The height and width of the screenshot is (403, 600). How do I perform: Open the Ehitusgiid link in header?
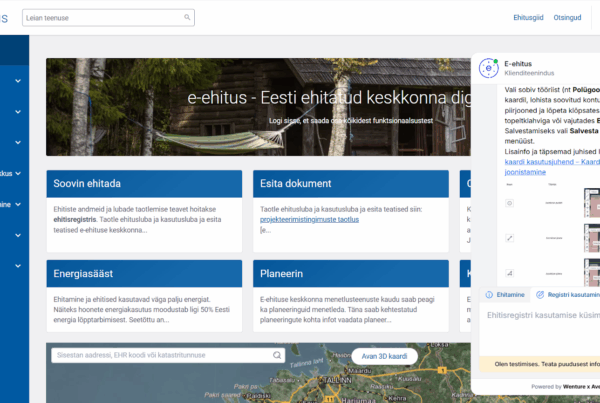tap(528, 18)
